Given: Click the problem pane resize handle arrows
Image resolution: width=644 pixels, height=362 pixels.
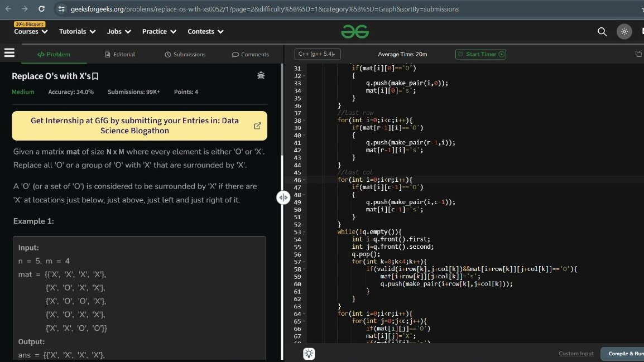Looking at the screenshot, I should (x=283, y=197).
